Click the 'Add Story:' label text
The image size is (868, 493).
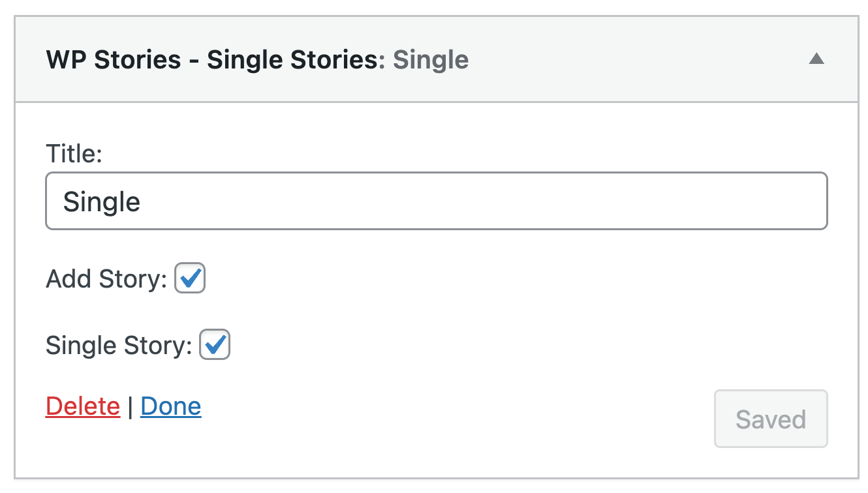[x=107, y=279]
